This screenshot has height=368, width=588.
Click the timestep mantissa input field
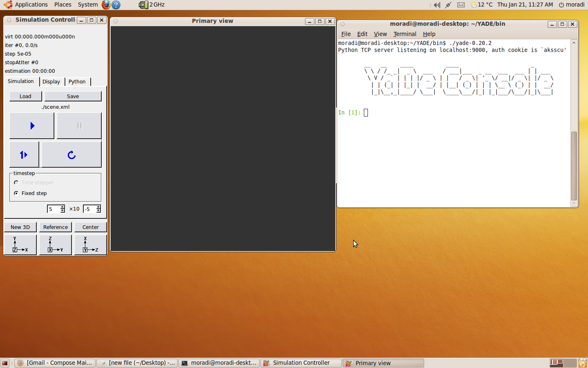click(x=53, y=209)
